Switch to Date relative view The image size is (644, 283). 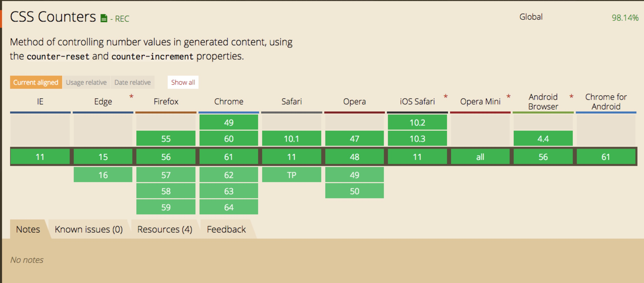tap(132, 82)
